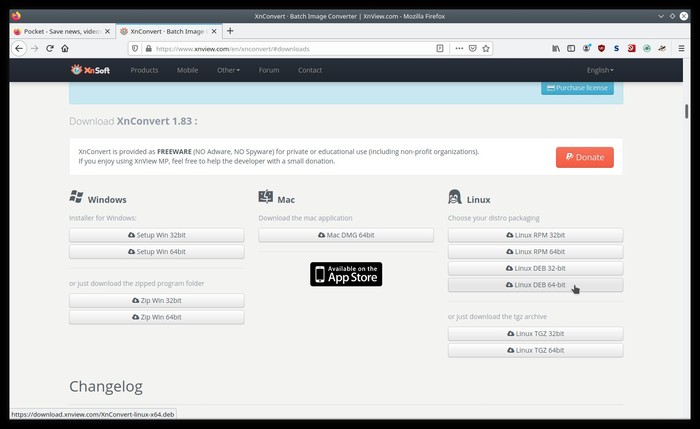
Task: Open the Firefox hamburger menu
Action: 681,48
